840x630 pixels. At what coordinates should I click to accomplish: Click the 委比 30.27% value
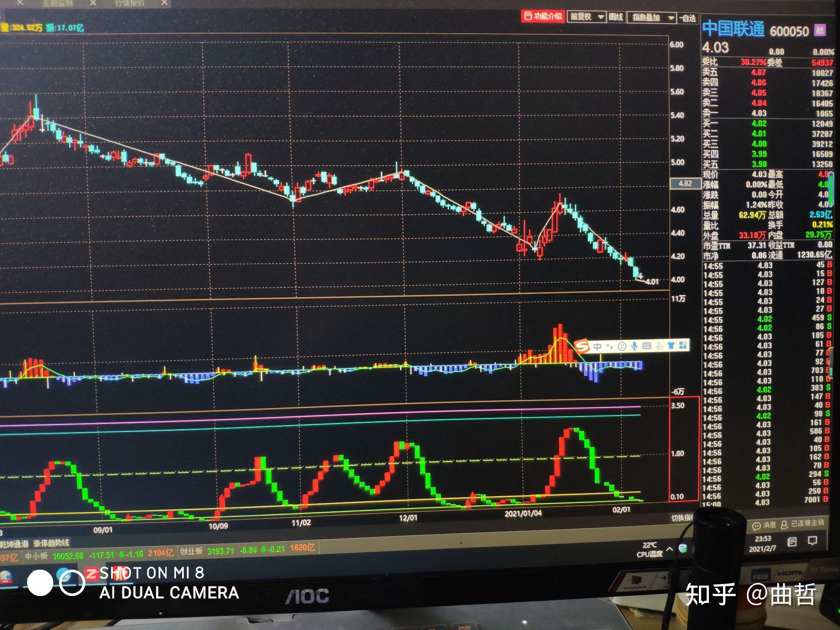point(753,62)
